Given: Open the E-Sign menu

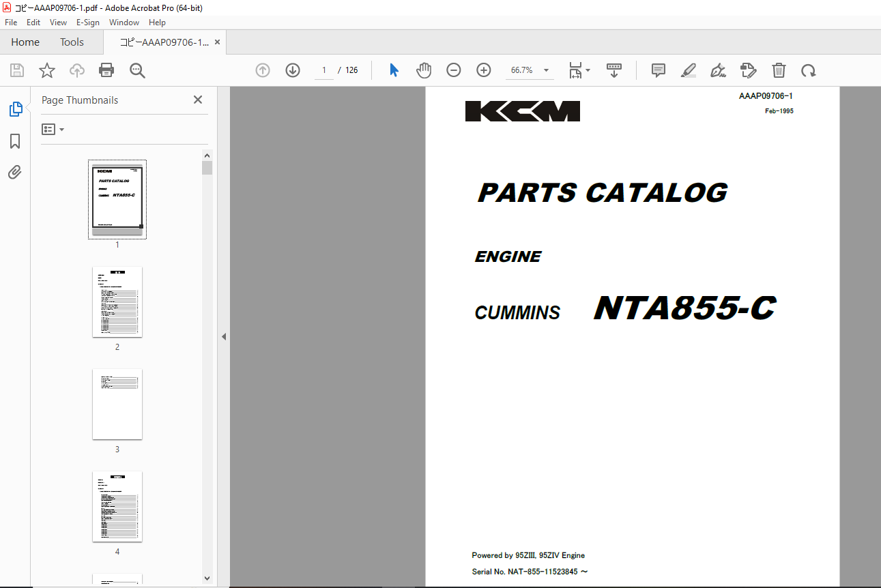Looking at the screenshot, I should tap(88, 23).
